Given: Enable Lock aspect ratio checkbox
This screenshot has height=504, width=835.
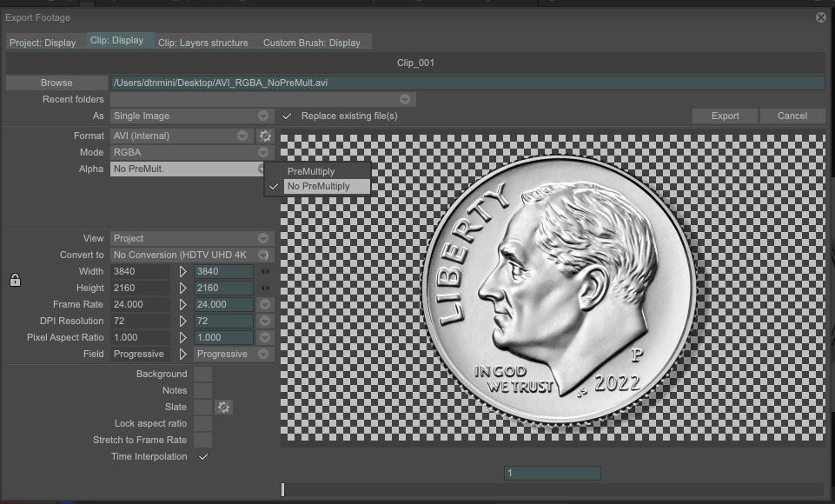Looking at the screenshot, I should pyautogui.click(x=203, y=423).
